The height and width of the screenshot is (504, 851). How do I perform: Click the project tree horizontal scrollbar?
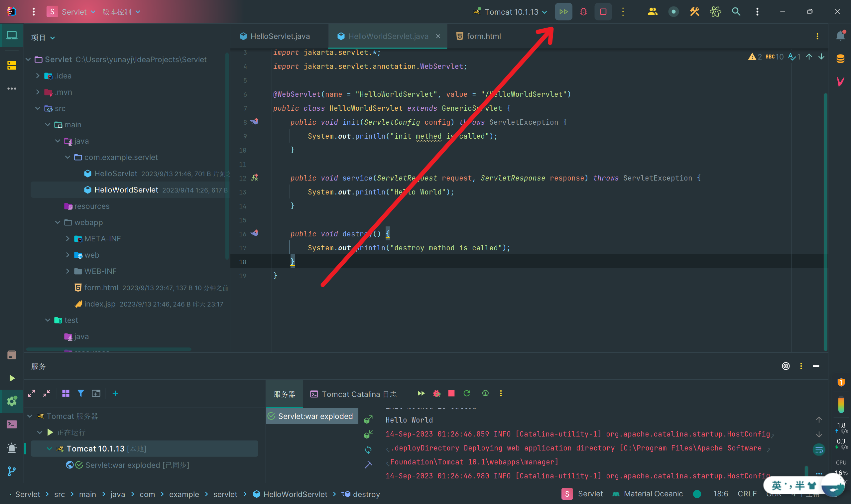[x=109, y=349]
